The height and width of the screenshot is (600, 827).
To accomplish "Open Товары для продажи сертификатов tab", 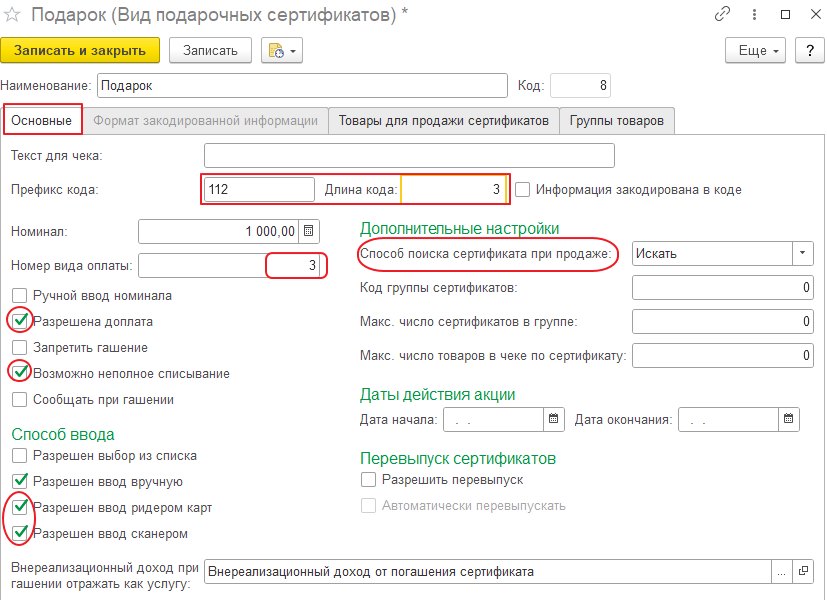I will [x=444, y=121].
